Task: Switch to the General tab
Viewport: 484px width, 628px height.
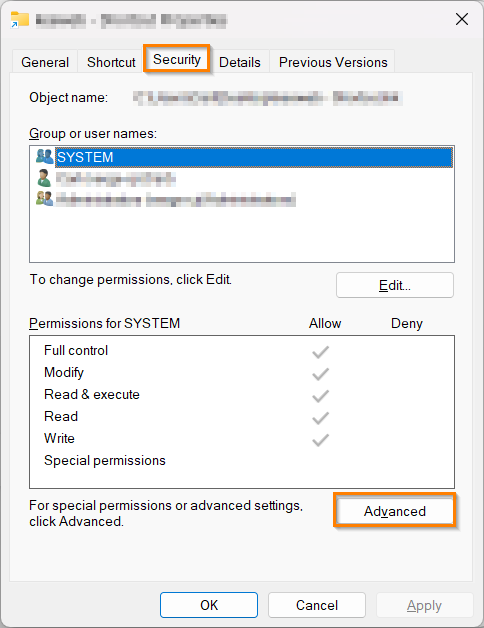Action: [x=45, y=62]
